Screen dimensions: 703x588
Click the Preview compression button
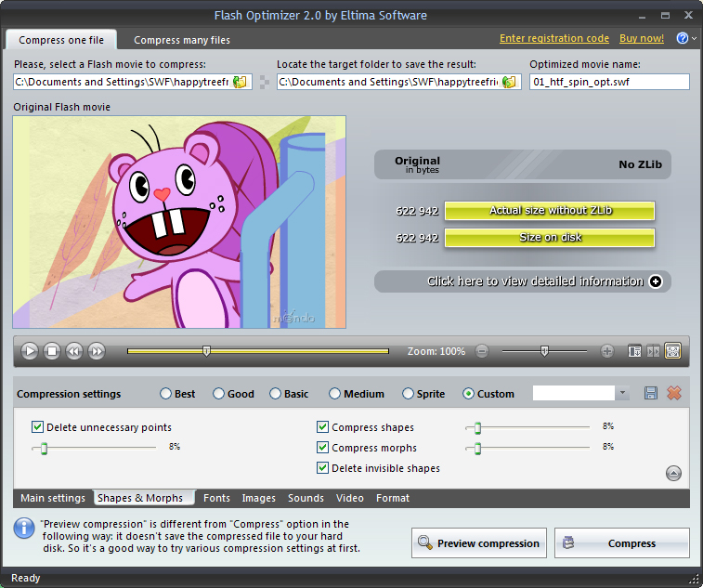pyautogui.click(x=479, y=543)
